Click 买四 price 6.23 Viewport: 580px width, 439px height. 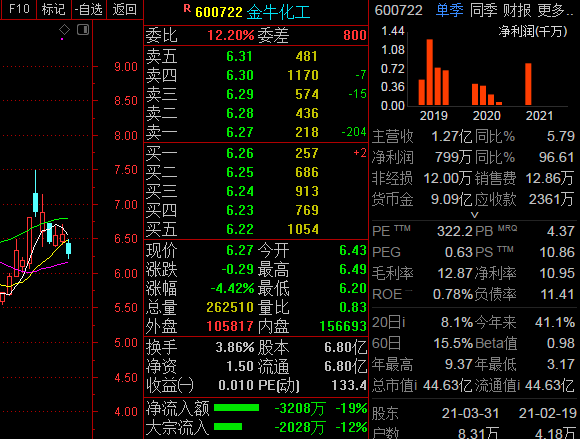[x=240, y=210]
